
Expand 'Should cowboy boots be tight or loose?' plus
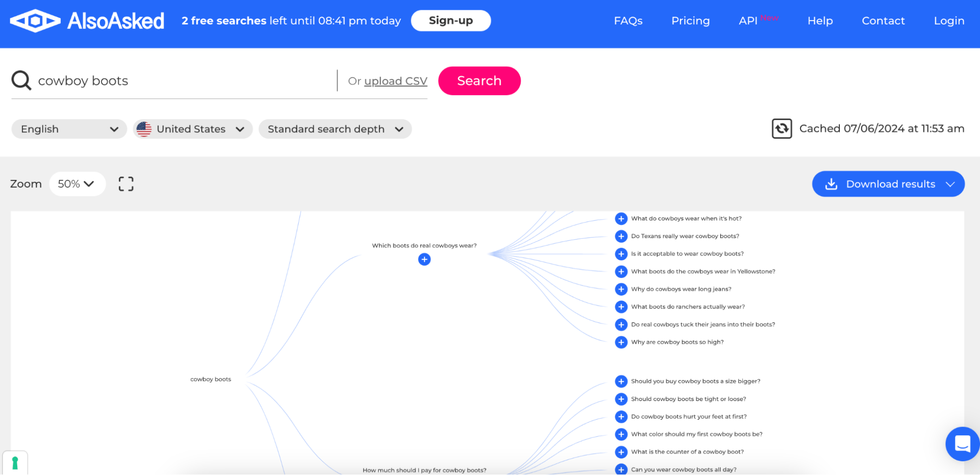click(621, 399)
